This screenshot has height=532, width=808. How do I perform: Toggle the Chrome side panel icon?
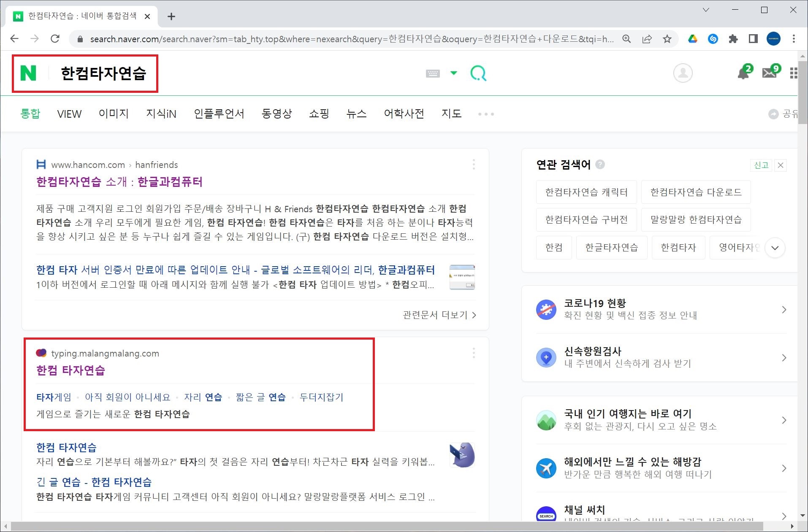(x=753, y=39)
